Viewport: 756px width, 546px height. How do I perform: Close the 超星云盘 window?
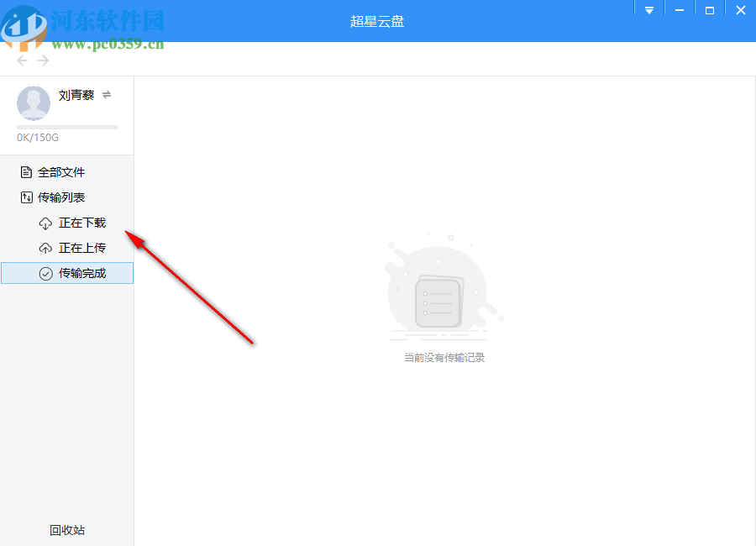741,11
